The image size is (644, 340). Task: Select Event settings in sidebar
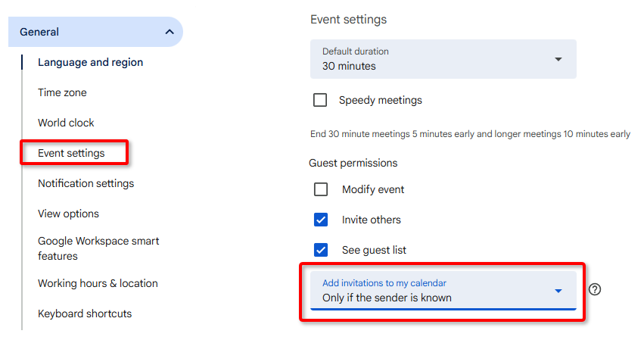pos(71,153)
